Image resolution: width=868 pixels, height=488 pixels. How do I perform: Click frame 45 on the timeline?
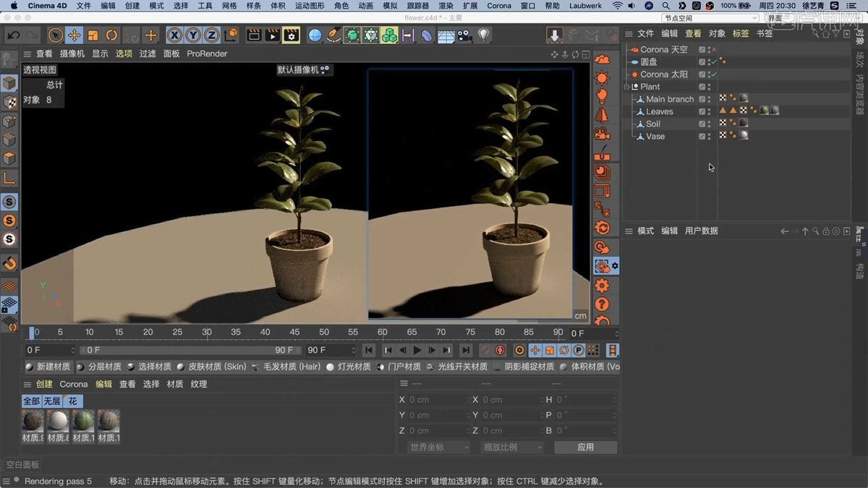[294, 333]
